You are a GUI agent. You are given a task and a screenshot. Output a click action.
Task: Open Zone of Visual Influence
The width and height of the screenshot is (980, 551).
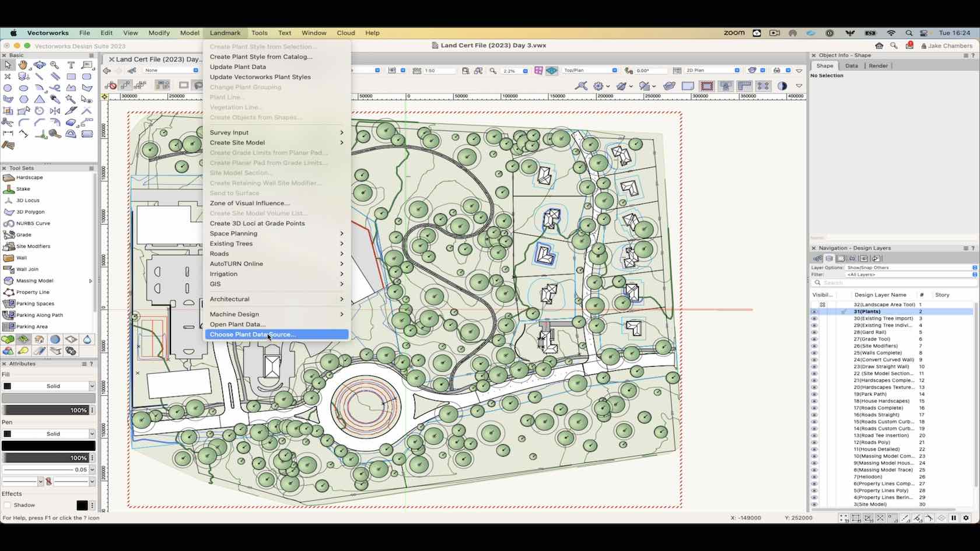pyautogui.click(x=250, y=203)
